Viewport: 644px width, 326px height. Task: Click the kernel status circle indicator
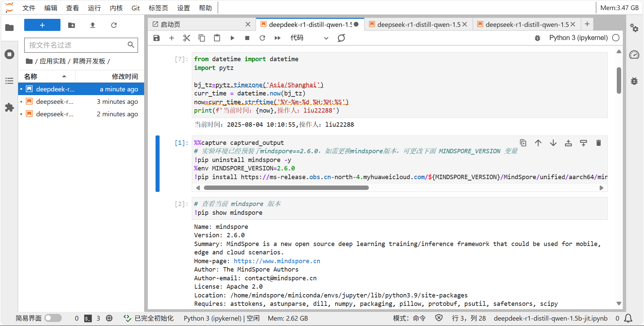616,38
